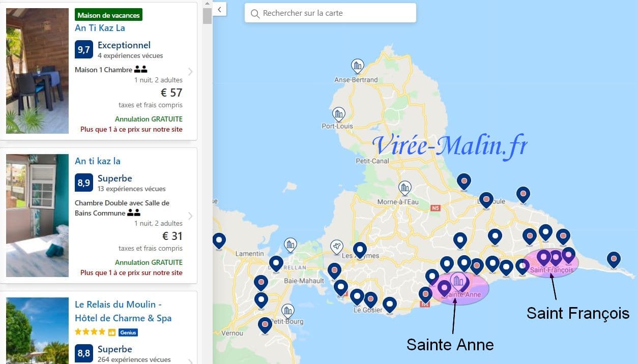The height and width of the screenshot is (364, 638).
Task: Click the blue bedroom photo thumbnail
Action: 37,216
